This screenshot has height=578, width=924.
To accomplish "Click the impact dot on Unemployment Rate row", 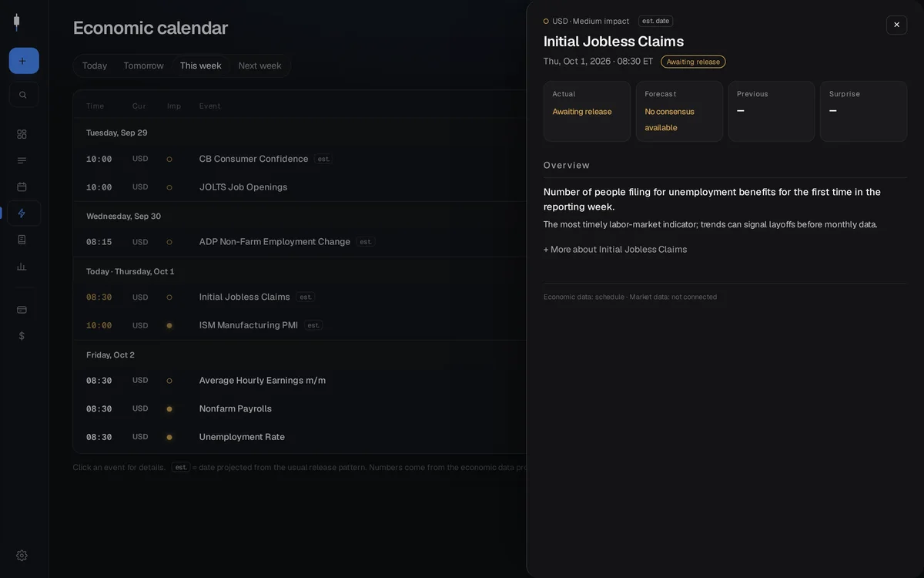I will pos(169,437).
